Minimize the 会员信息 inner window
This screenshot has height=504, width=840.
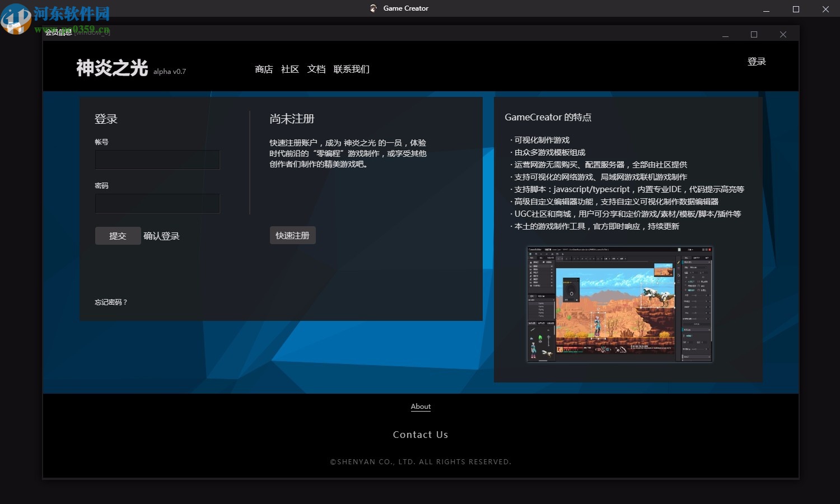tap(725, 34)
